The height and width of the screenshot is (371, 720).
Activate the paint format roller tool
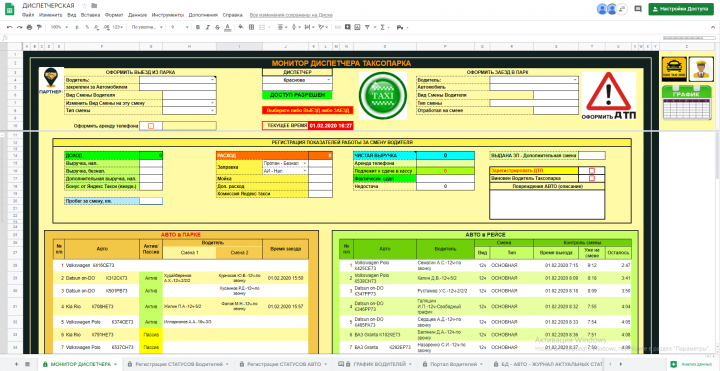[39, 27]
